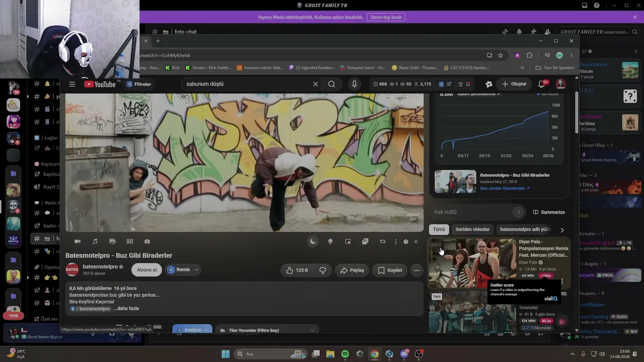Click the closed captions icon below the player
Screen dimensions: 644x362
tap(130, 241)
